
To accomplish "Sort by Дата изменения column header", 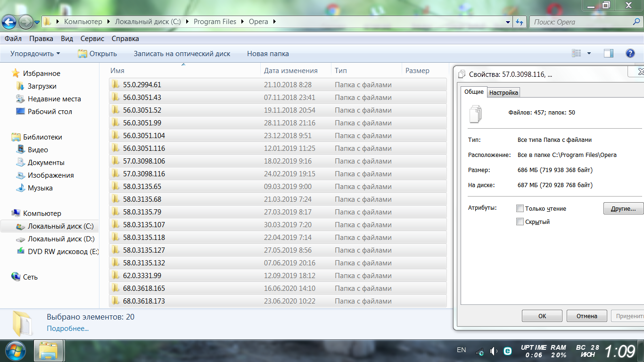I will (296, 71).
